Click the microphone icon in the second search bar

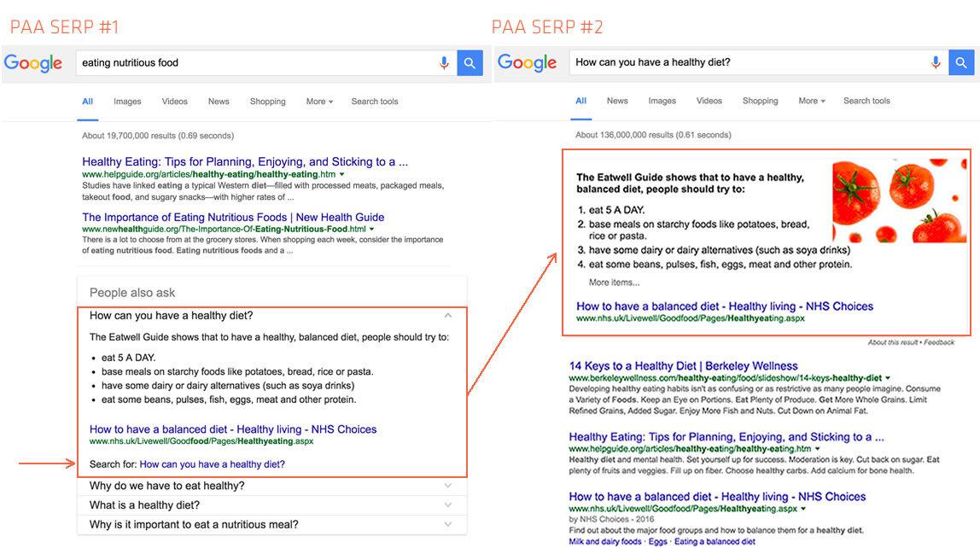(935, 62)
